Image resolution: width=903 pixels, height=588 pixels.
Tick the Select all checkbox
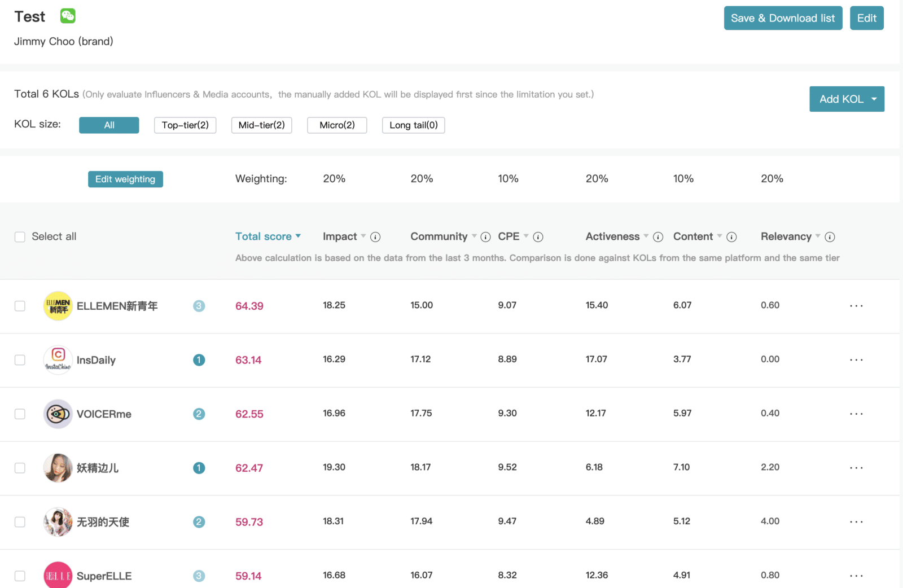click(x=20, y=237)
